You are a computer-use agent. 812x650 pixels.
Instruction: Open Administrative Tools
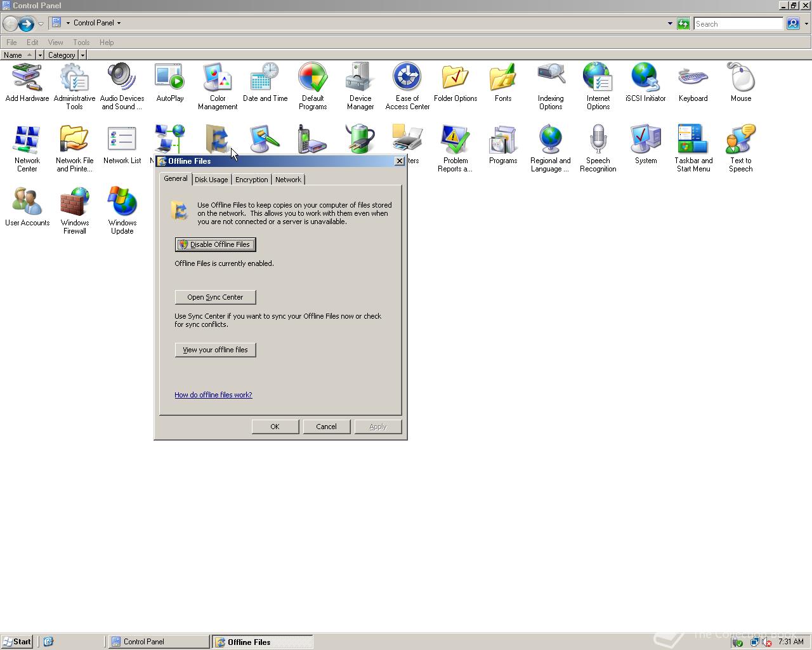point(74,87)
